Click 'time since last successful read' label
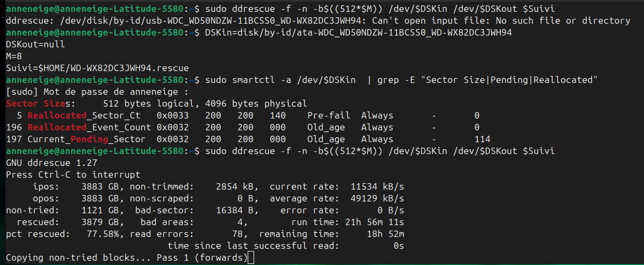 (254, 247)
